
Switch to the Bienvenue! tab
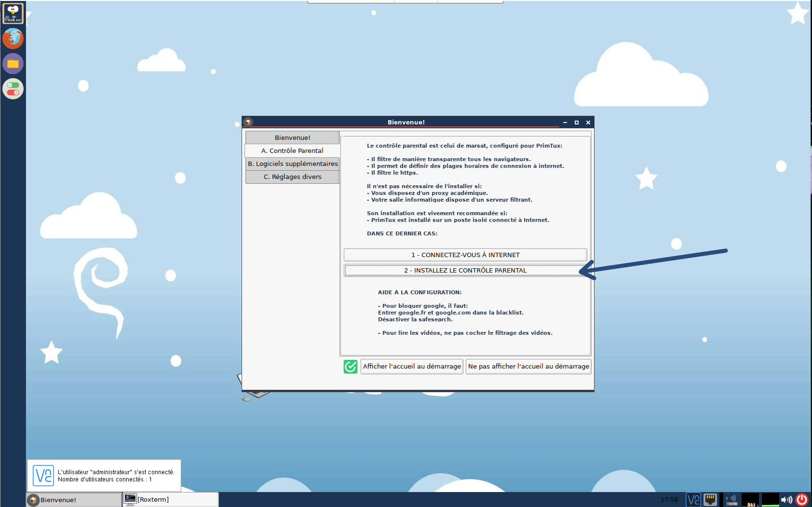[293, 137]
